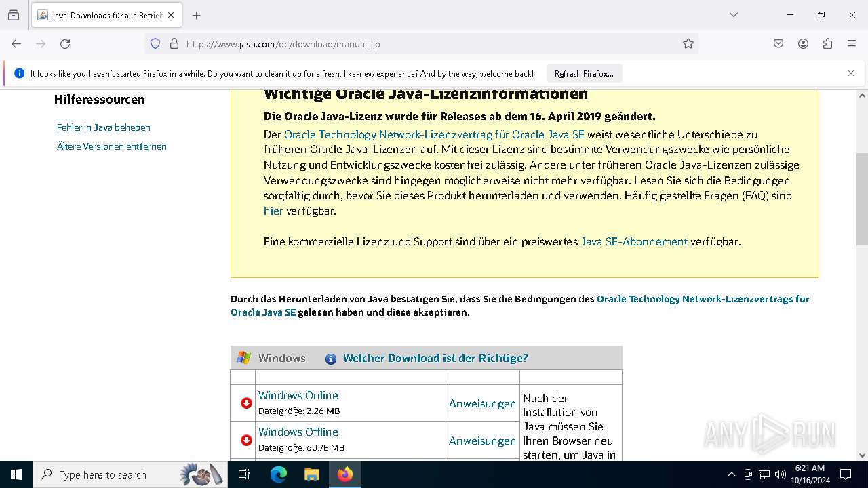Close the Java-Downloads tab
Screen dimensions: 868x488
coord(171,15)
